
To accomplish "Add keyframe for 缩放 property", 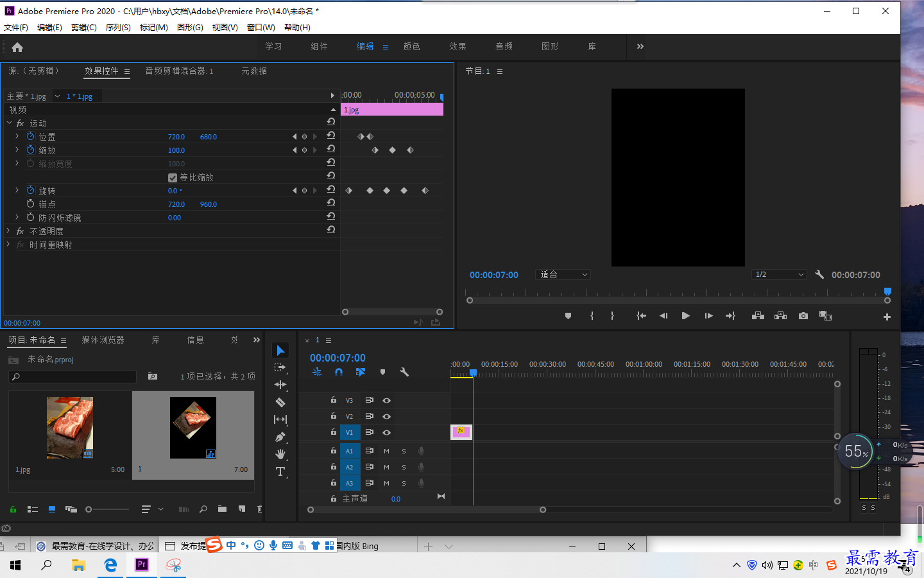I will point(304,150).
